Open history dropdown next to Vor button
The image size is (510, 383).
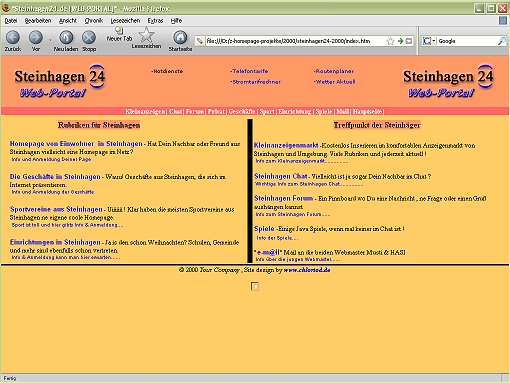click(x=50, y=40)
